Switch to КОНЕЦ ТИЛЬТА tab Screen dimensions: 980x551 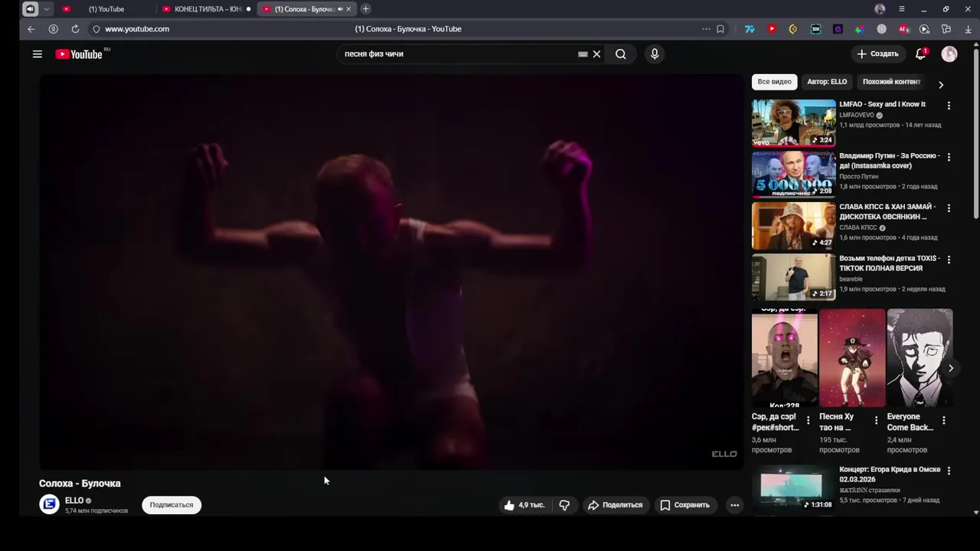[207, 9]
